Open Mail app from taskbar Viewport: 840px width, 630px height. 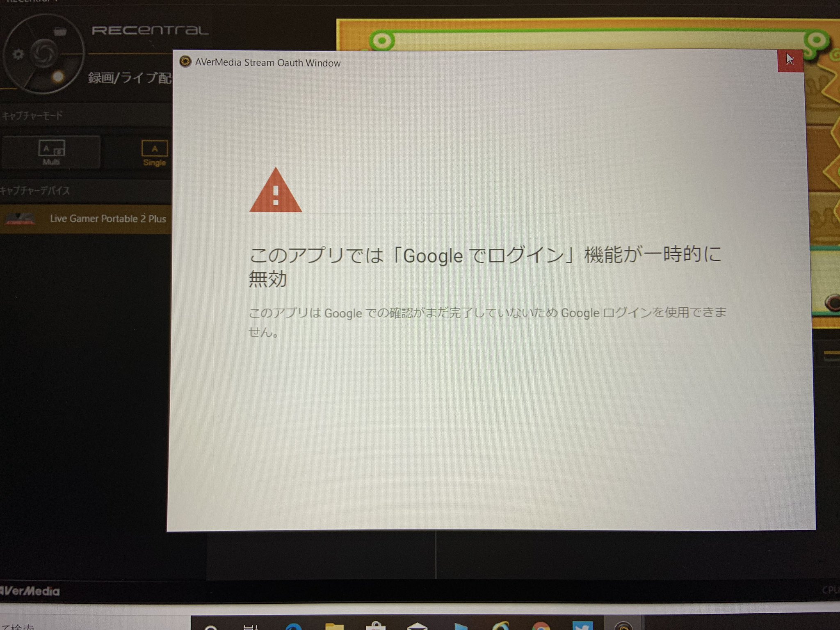(x=417, y=626)
